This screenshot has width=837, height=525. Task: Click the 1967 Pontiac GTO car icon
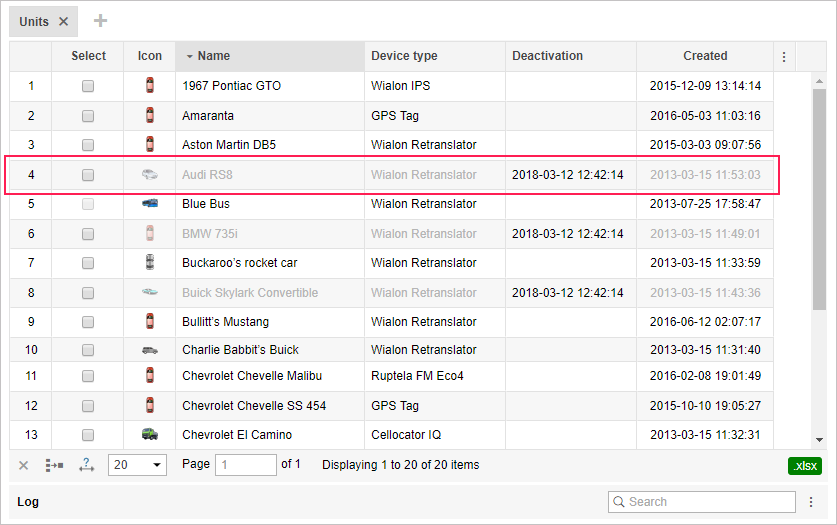[150, 86]
